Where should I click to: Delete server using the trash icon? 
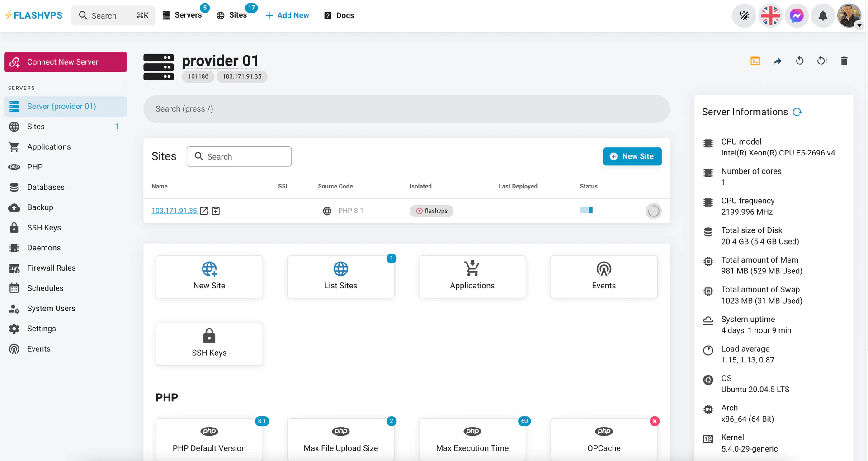[844, 61]
